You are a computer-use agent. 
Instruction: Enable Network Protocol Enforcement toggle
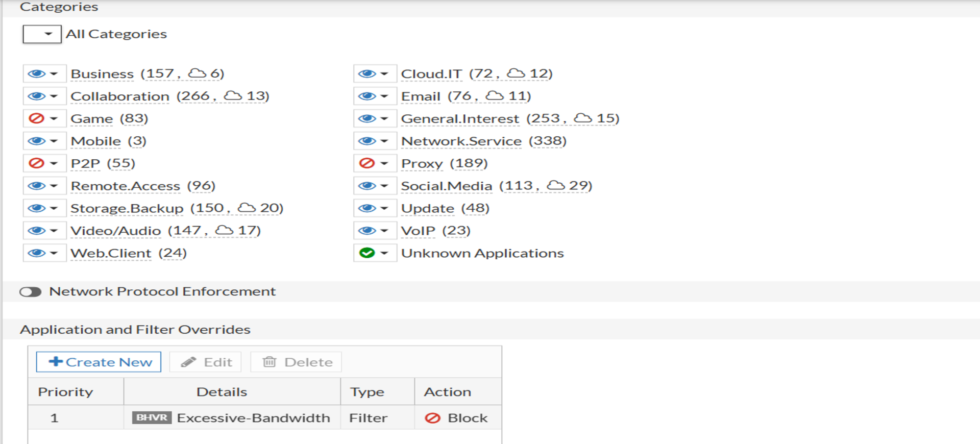(x=31, y=292)
